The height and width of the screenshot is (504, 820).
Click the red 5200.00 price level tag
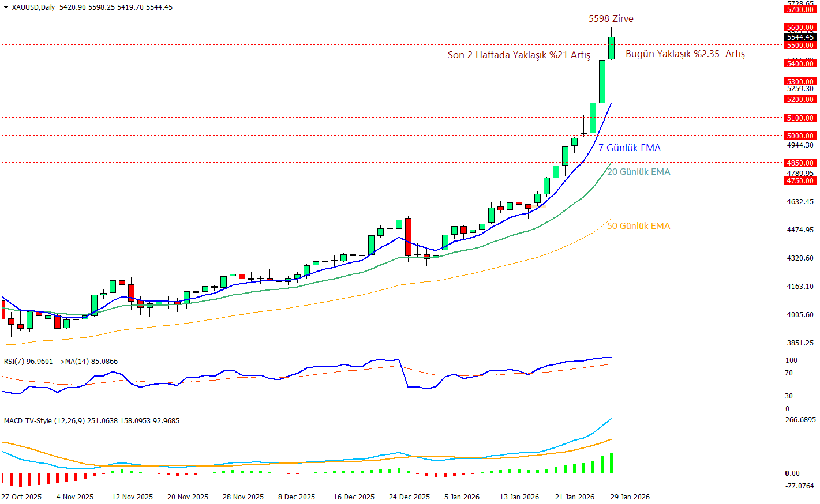(800, 100)
